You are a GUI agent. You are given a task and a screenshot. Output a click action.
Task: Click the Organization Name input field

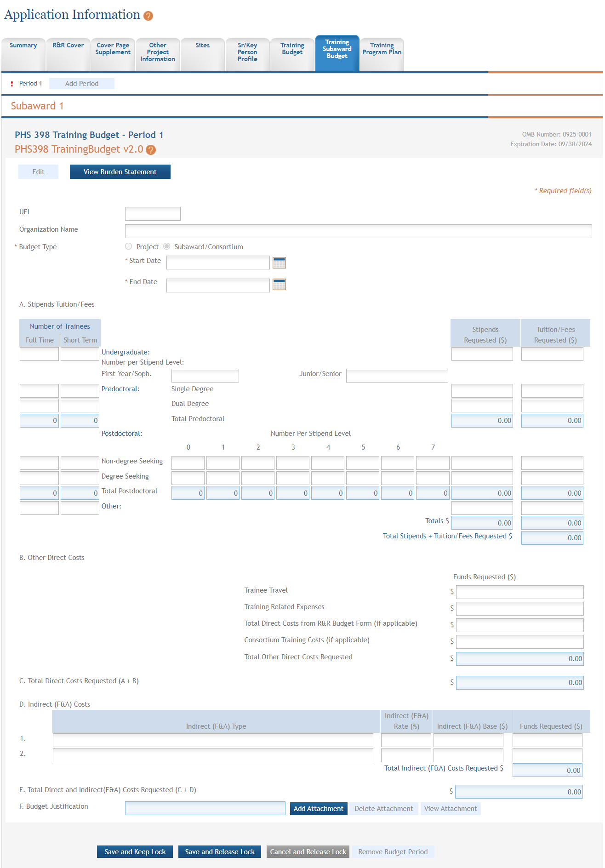pos(358,231)
